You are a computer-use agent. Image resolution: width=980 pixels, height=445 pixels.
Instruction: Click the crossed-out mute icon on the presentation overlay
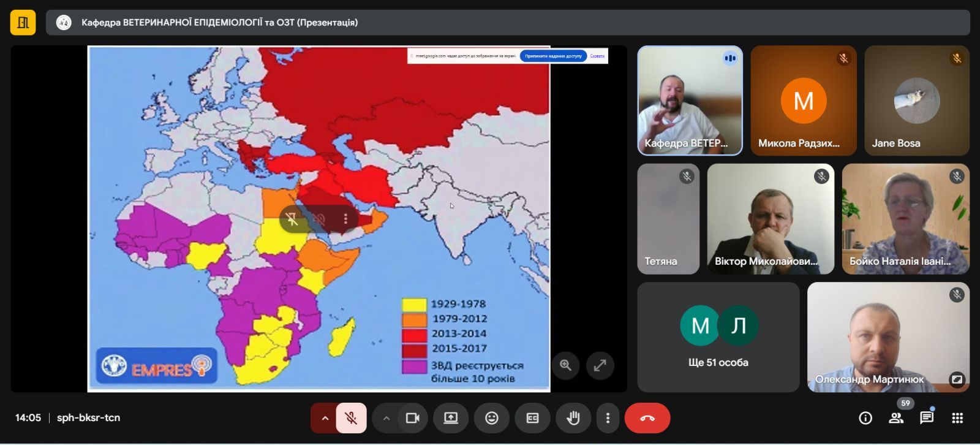click(x=319, y=219)
